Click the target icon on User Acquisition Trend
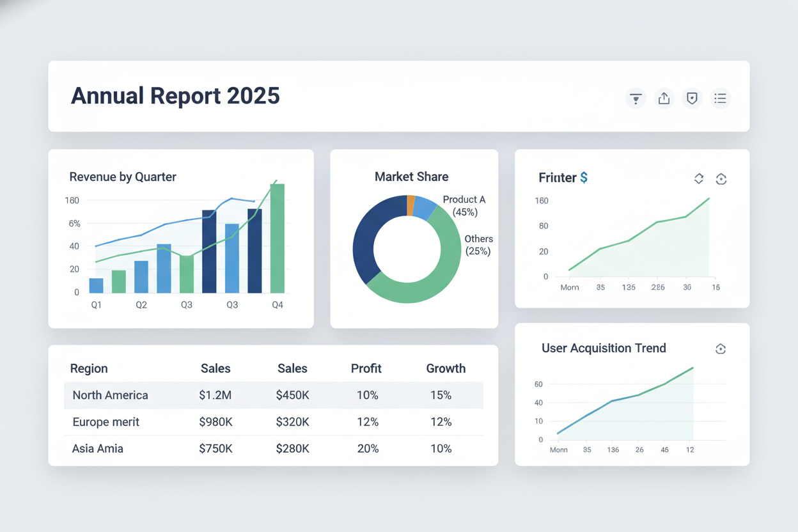This screenshot has height=532, width=798. click(721, 348)
